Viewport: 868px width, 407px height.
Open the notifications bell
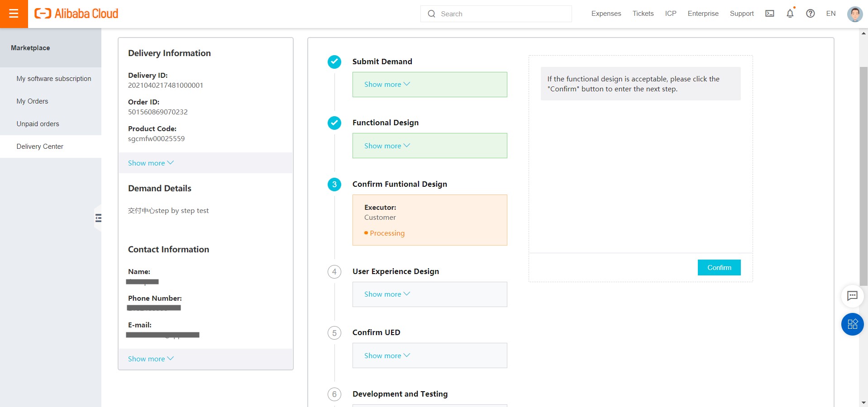point(790,14)
